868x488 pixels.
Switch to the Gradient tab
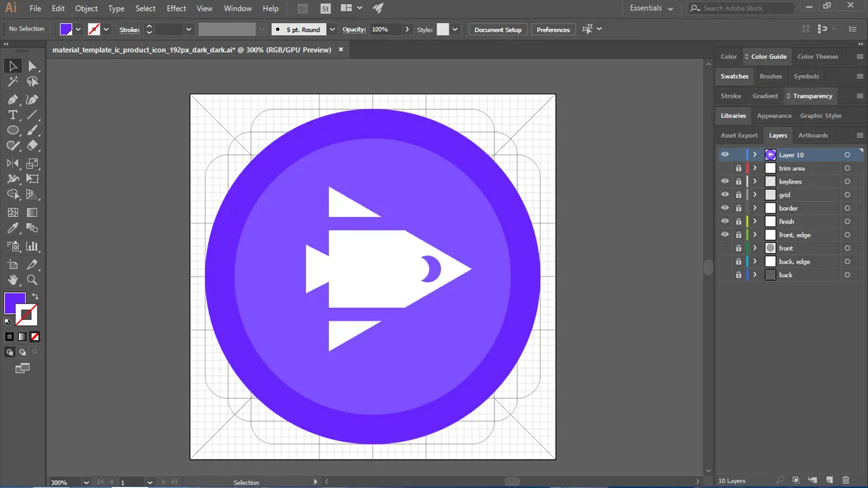coord(765,96)
